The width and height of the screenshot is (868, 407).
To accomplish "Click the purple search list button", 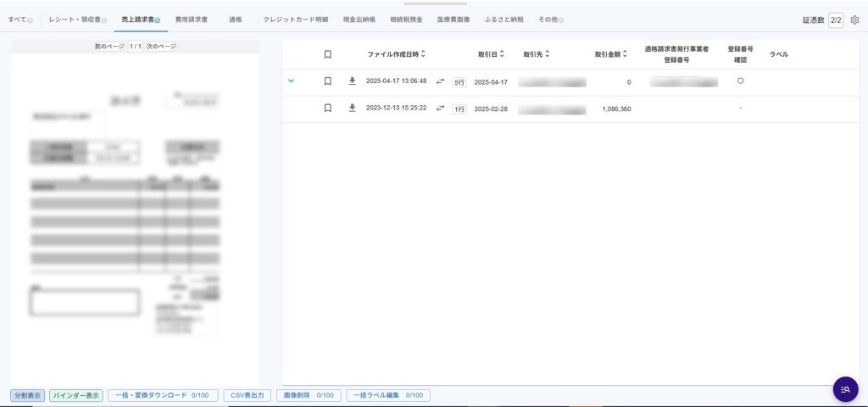I will coord(845,388).
